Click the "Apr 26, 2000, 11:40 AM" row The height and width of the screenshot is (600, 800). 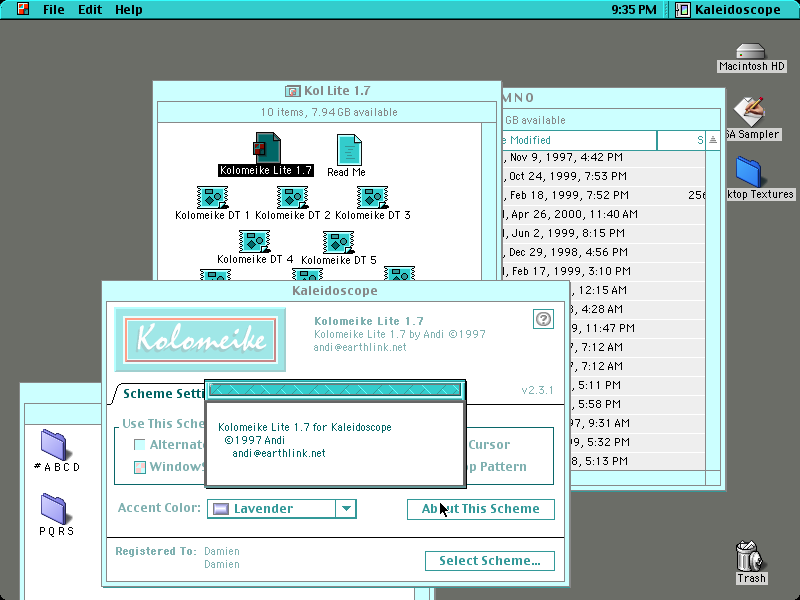click(x=604, y=214)
